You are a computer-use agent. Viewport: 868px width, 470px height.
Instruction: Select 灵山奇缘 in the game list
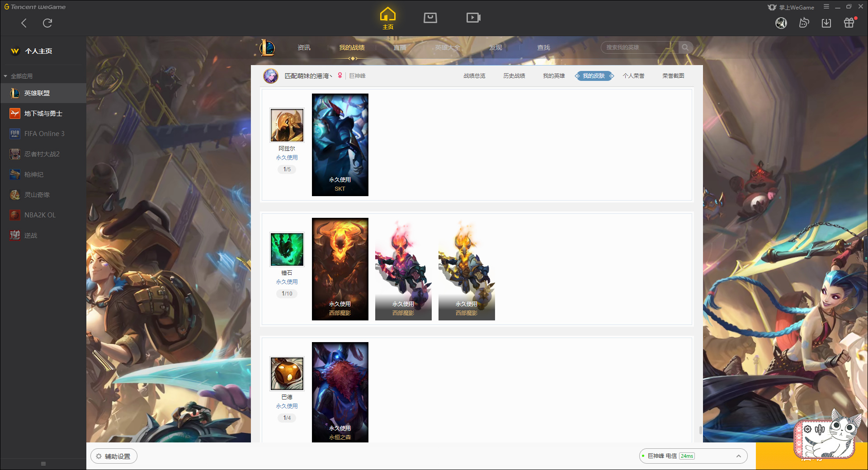coord(43,195)
